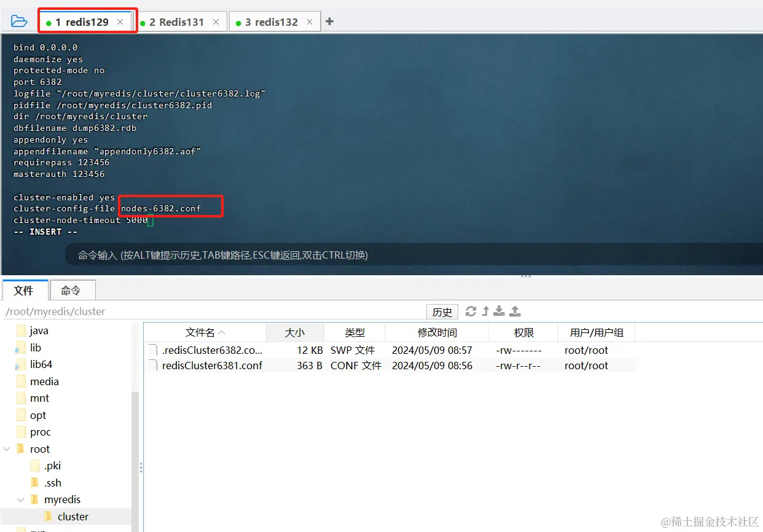
Task: Collapse the root tree node
Action: click(x=7, y=449)
